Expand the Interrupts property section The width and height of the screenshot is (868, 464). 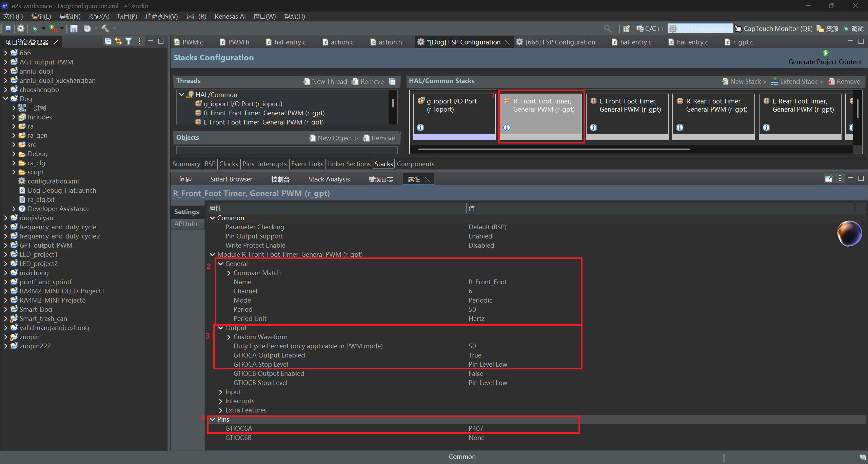[221, 401]
